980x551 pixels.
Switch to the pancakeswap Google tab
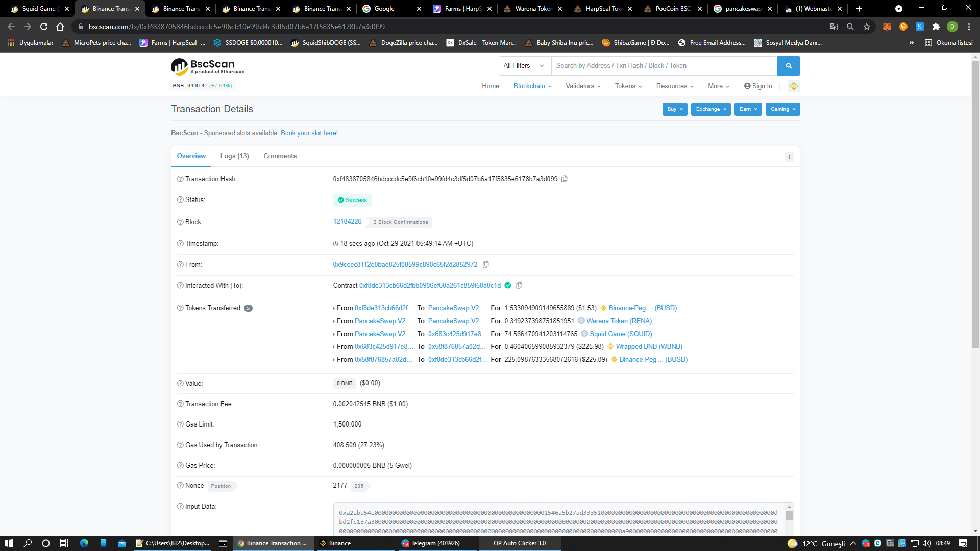click(x=743, y=9)
